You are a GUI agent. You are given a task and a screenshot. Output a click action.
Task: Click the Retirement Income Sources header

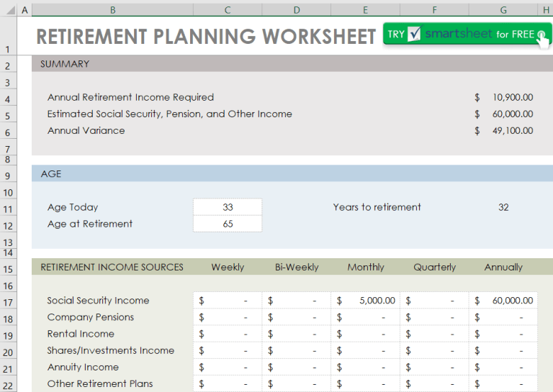click(112, 267)
